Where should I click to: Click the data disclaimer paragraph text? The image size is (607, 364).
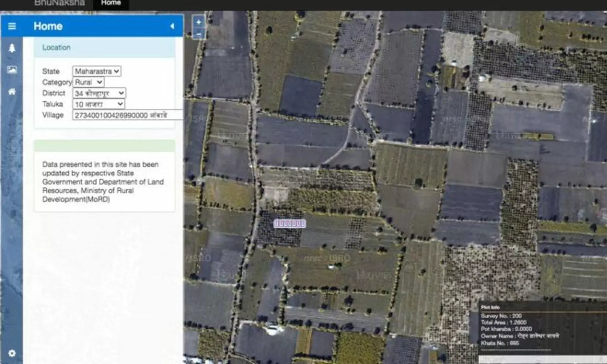[x=103, y=182]
